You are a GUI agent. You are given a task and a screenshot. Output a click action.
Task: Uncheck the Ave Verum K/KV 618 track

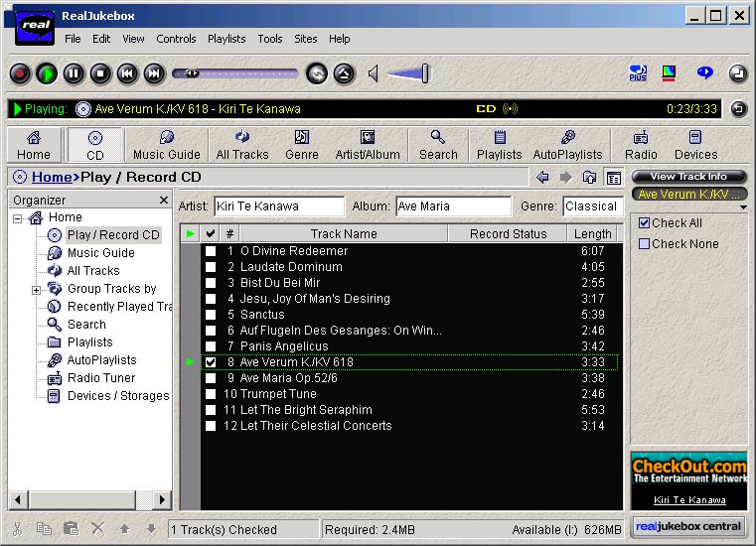point(211,362)
